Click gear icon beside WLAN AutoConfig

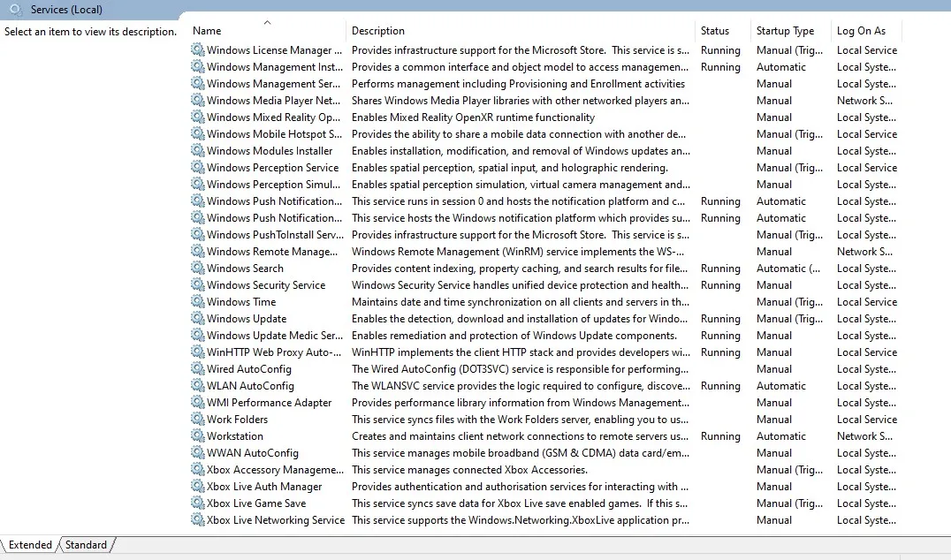pyautogui.click(x=198, y=385)
